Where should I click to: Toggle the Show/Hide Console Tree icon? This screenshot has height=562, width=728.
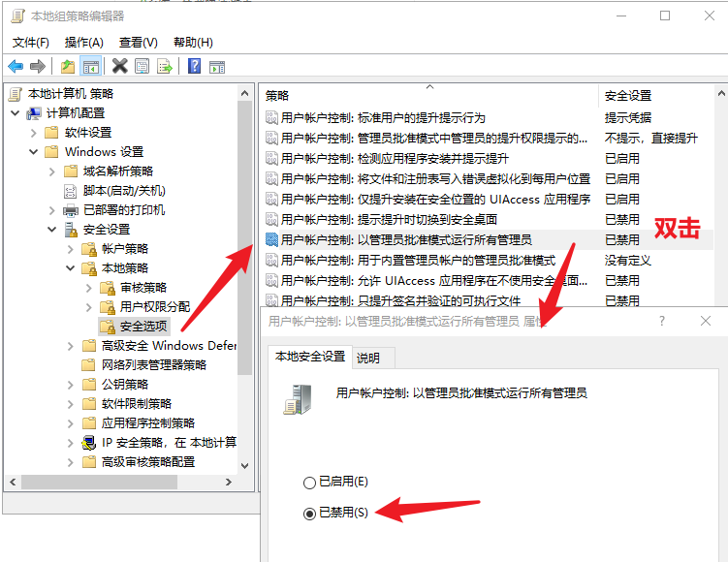pyautogui.click(x=90, y=66)
